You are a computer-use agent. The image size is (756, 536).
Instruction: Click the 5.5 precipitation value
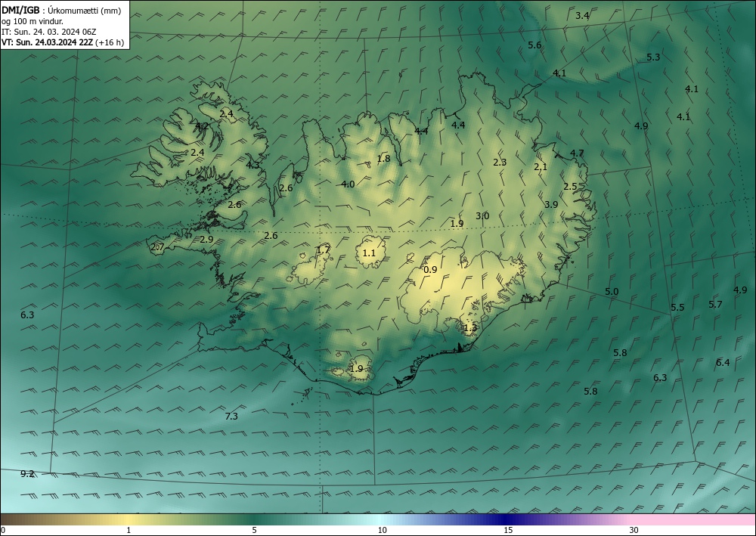[x=677, y=308]
